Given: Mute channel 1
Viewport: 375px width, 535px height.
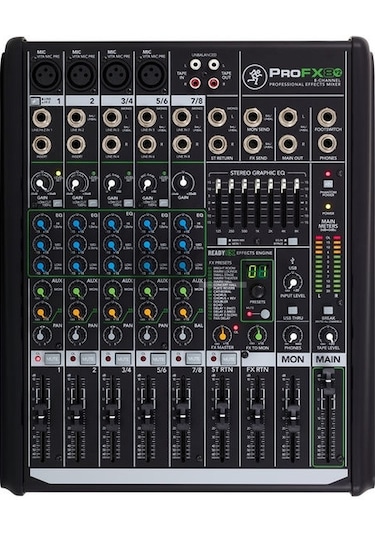Looking at the screenshot, I should click(x=53, y=359).
